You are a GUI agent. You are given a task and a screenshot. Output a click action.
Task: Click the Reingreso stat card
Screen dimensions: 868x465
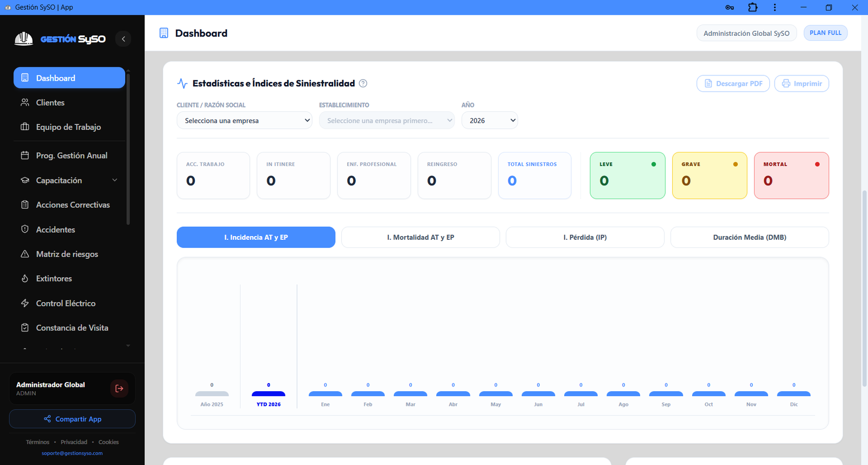coord(454,175)
